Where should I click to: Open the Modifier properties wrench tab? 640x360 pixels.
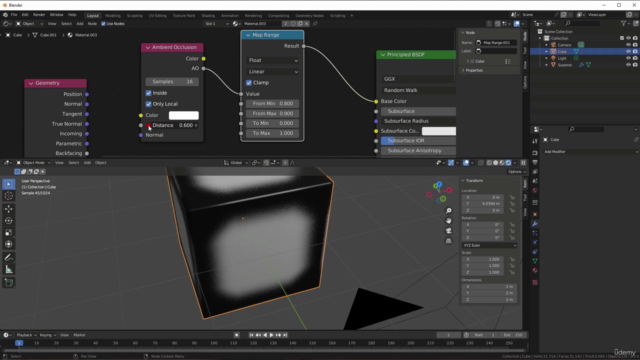coord(535,224)
